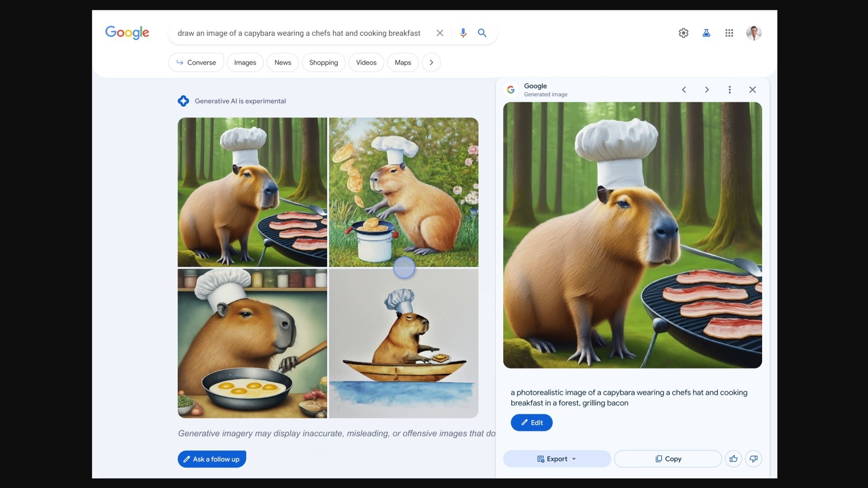Open your Google profile avatar
Image resolution: width=868 pixels, height=488 pixels.
[754, 33]
